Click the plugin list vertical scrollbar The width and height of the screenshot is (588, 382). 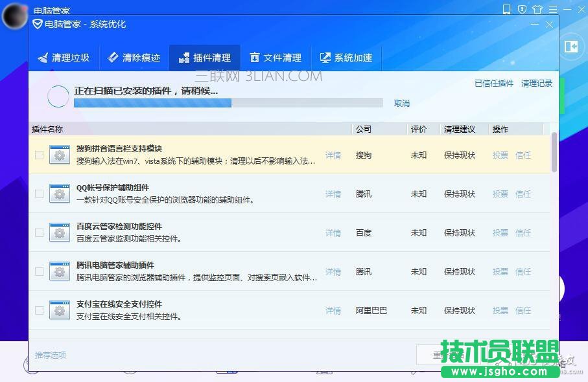pyautogui.click(x=554, y=152)
